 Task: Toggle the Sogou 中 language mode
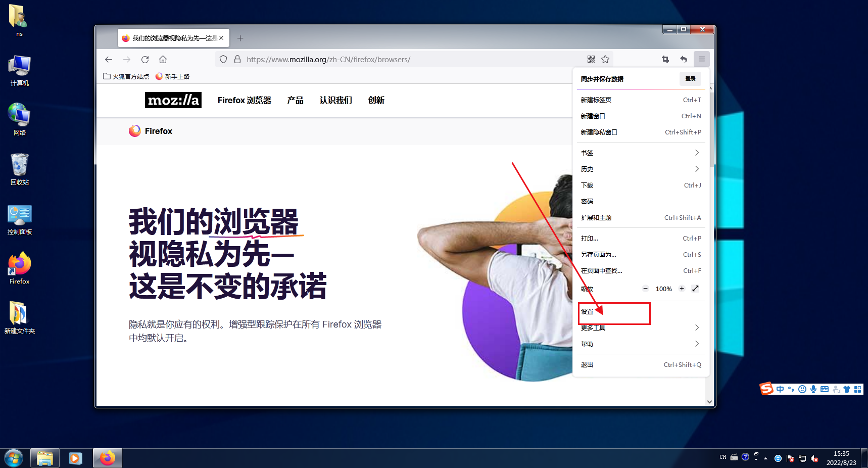tap(780, 389)
